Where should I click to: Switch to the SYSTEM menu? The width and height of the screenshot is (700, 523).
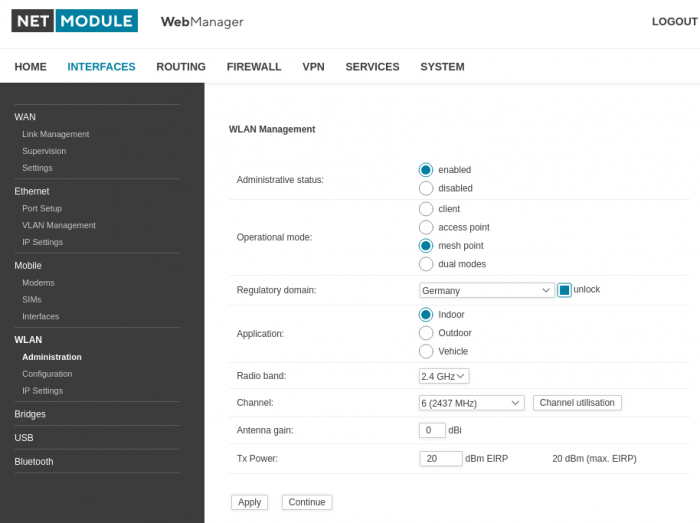click(x=442, y=67)
